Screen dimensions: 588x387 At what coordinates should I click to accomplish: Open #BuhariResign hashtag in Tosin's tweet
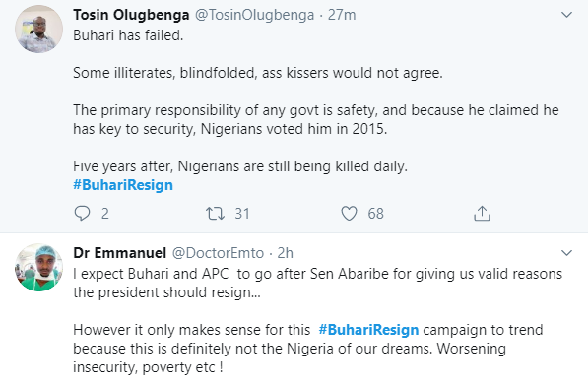(123, 185)
